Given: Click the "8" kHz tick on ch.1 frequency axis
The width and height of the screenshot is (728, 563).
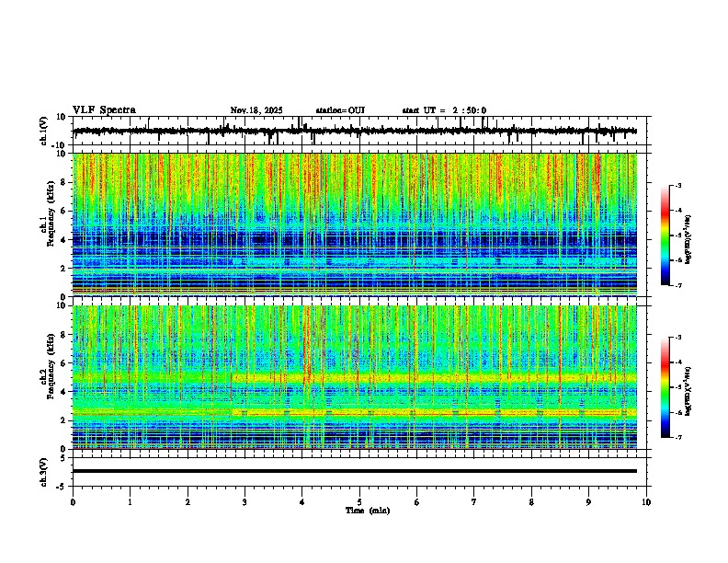Looking at the screenshot, I should click(x=63, y=182).
